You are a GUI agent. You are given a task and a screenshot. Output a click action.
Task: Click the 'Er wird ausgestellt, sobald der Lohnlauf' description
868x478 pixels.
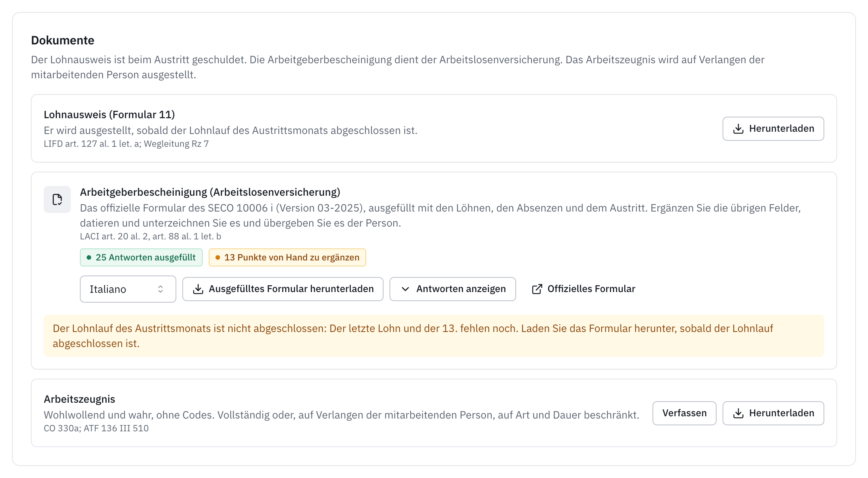231,130
